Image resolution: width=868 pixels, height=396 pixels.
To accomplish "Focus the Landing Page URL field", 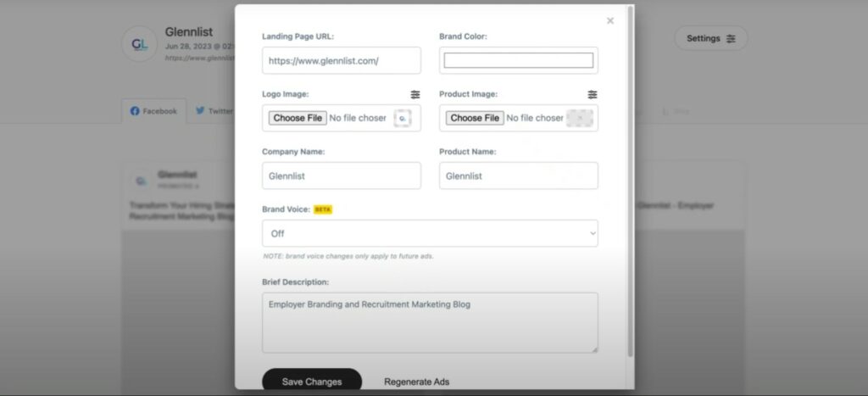I will (342, 61).
